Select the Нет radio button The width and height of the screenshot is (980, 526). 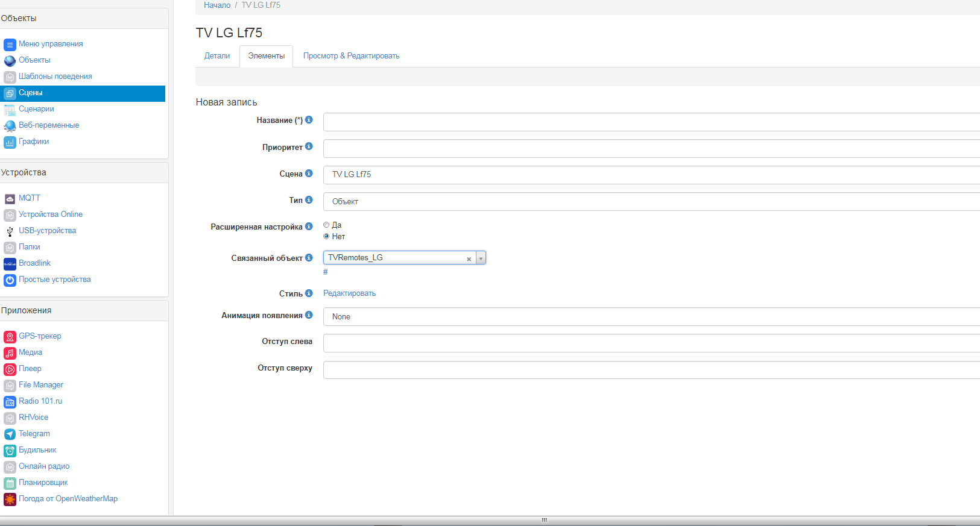[326, 236]
